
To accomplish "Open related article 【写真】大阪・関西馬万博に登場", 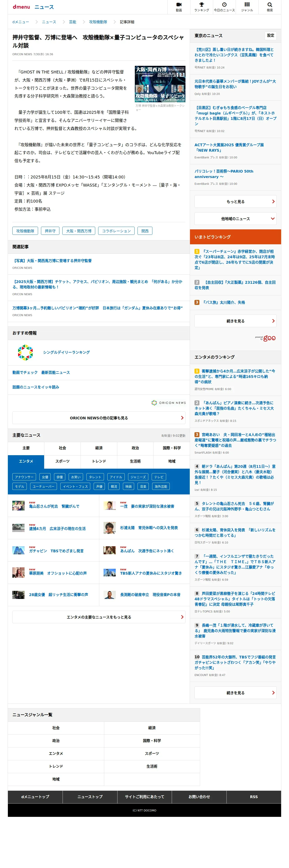I will coord(52,261).
